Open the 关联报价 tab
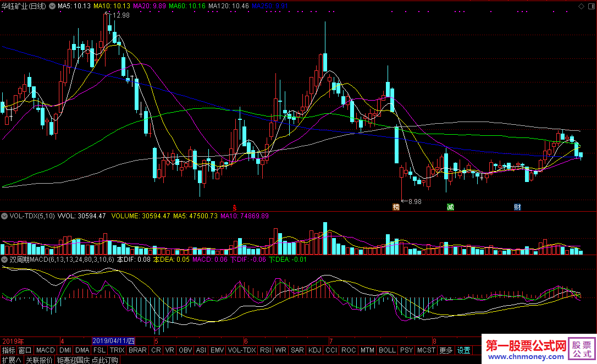The width and height of the screenshot is (597, 364). coord(39,360)
